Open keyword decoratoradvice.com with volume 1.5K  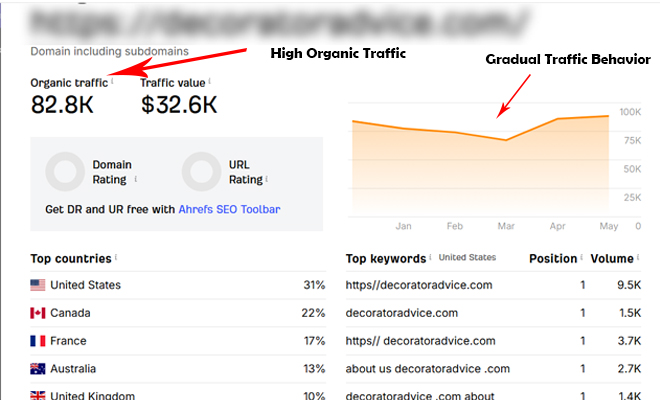click(x=402, y=313)
